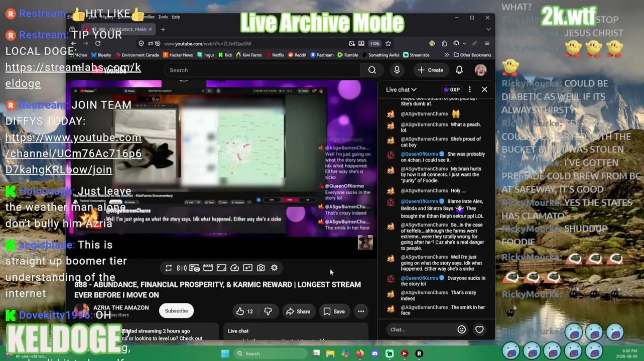This screenshot has height=361, width=644.
Task: Open the imgur bookmark
Action: tap(206, 55)
